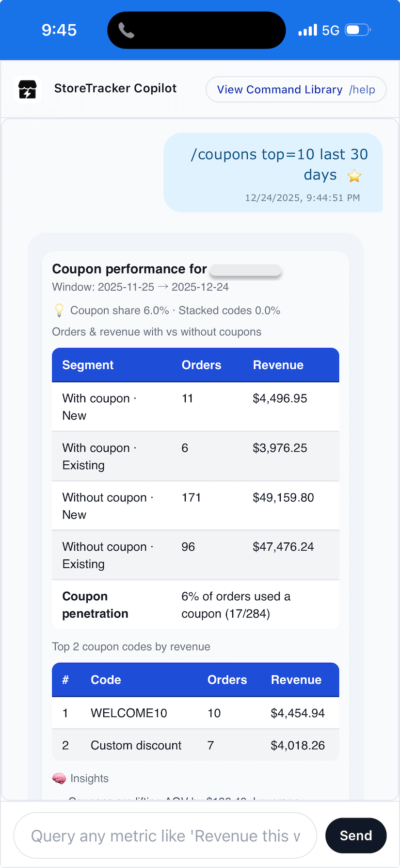Click the StoreTracker storefront logo icon
This screenshot has width=400, height=868.
(x=28, y=90)
